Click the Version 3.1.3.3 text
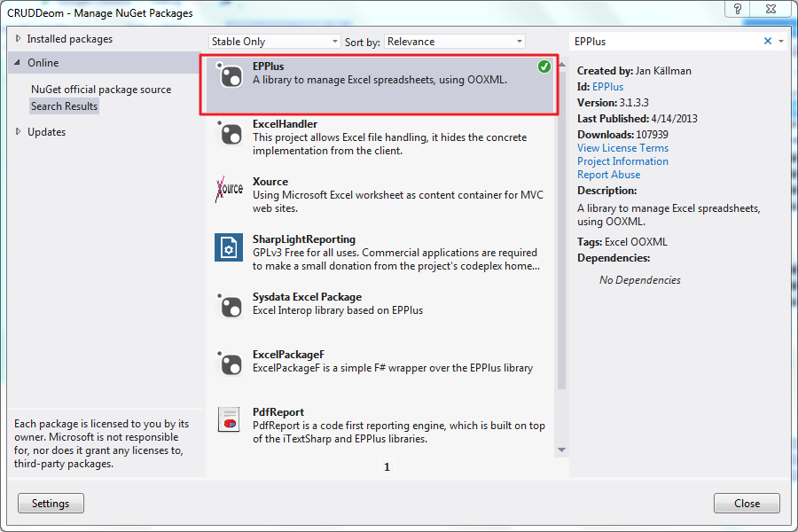The width and height of the screenshot is (798, 532). (613, 103)
